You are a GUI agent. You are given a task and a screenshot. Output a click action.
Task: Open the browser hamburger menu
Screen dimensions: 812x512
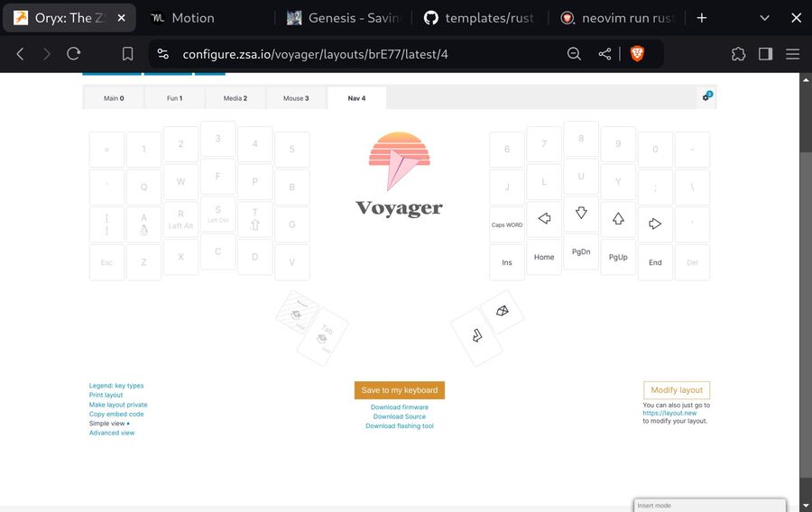coord(792,54)
